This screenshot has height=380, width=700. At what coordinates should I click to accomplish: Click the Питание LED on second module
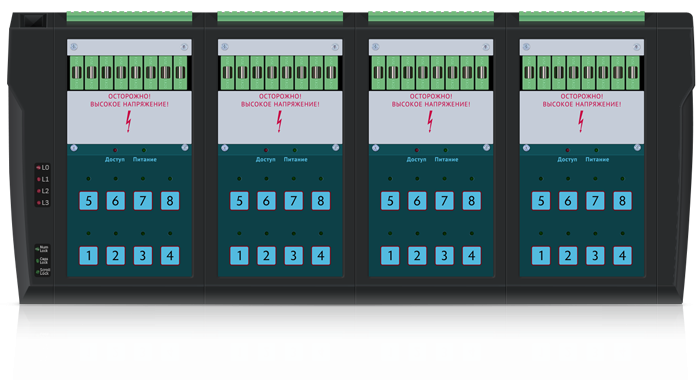[x=294, y=150]
